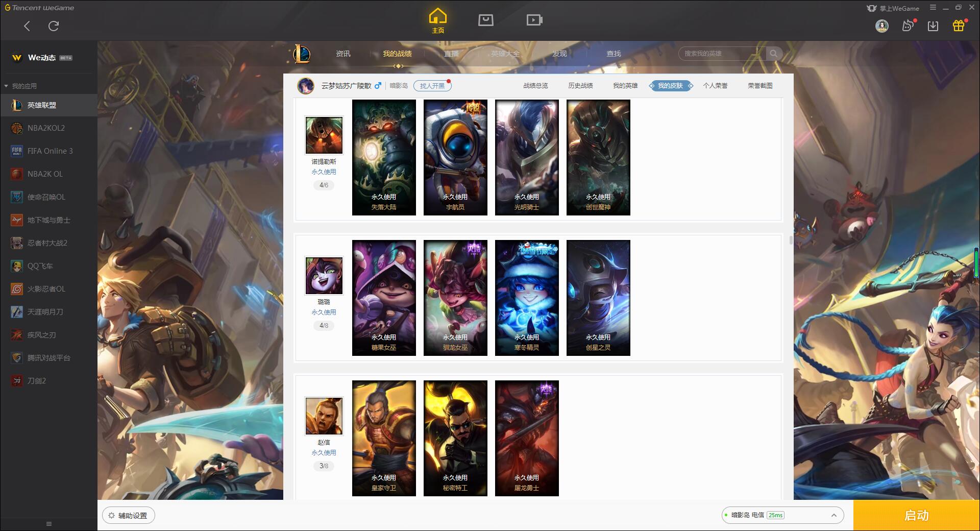Click the player avatar next to 云梦姑苏广陵散
This screenshot has width=980, height=531.
click(306, 86)
